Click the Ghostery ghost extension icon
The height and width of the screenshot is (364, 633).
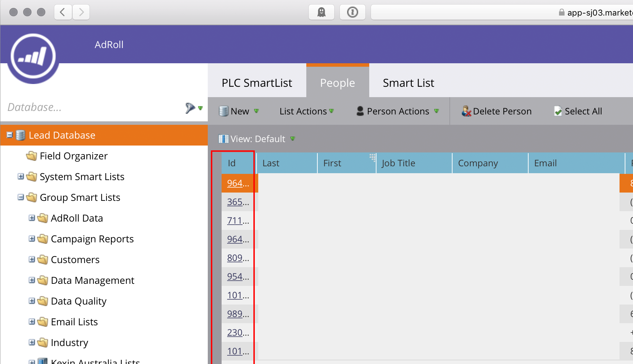pyautogui.click(x=322, y=12)
